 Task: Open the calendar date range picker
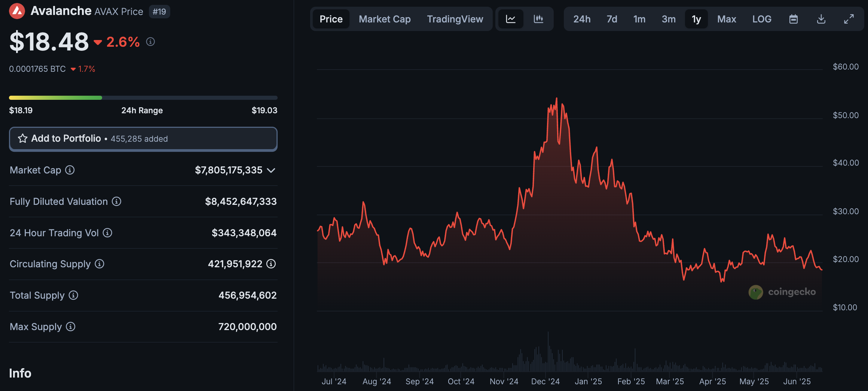point(794,19)
